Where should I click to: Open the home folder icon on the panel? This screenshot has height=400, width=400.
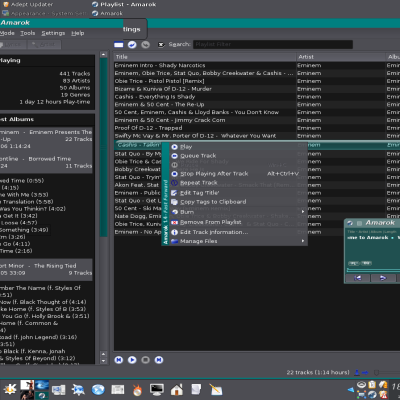(x=177, y=389)
